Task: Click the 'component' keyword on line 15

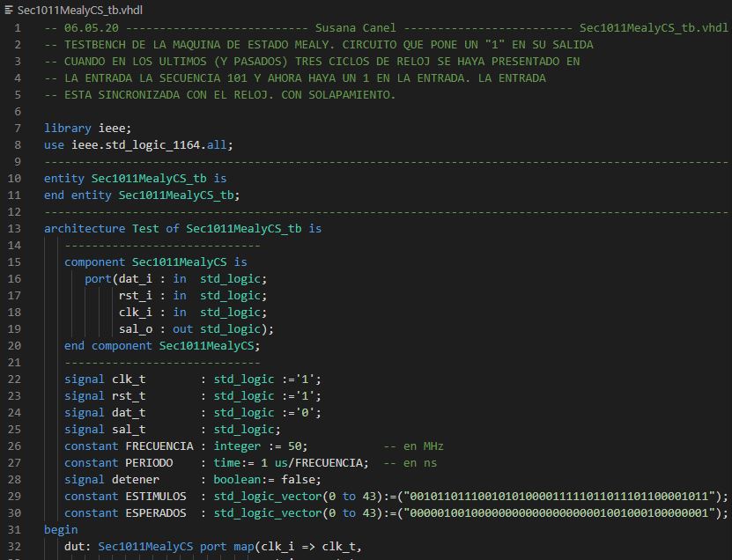Action: 94,262
